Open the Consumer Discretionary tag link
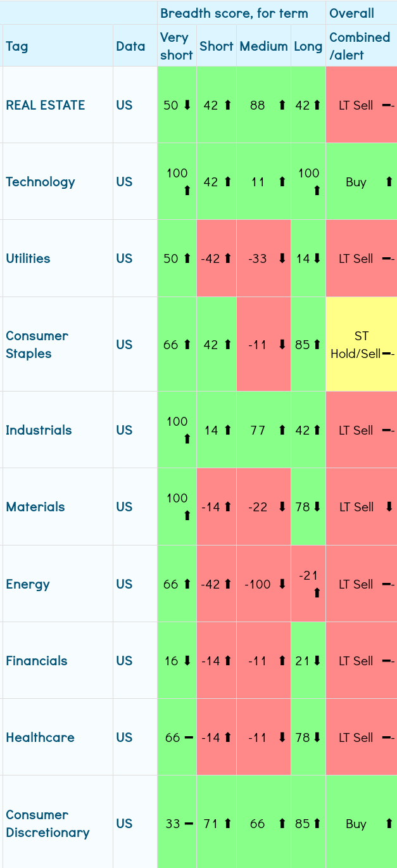The image size is (397, 868). pyautogui.click(x=47, y=824)
